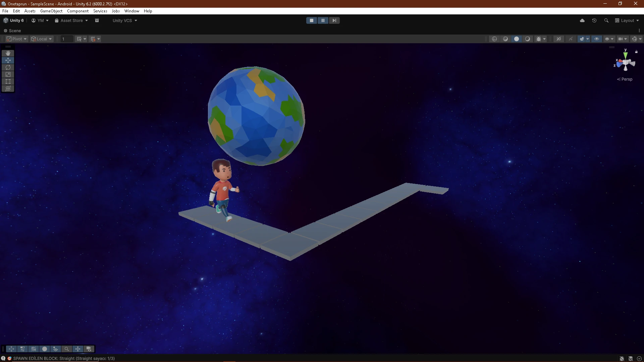644x362 pixels.
Task: Toggle the perspective lock icon
Action: [636, 52]
